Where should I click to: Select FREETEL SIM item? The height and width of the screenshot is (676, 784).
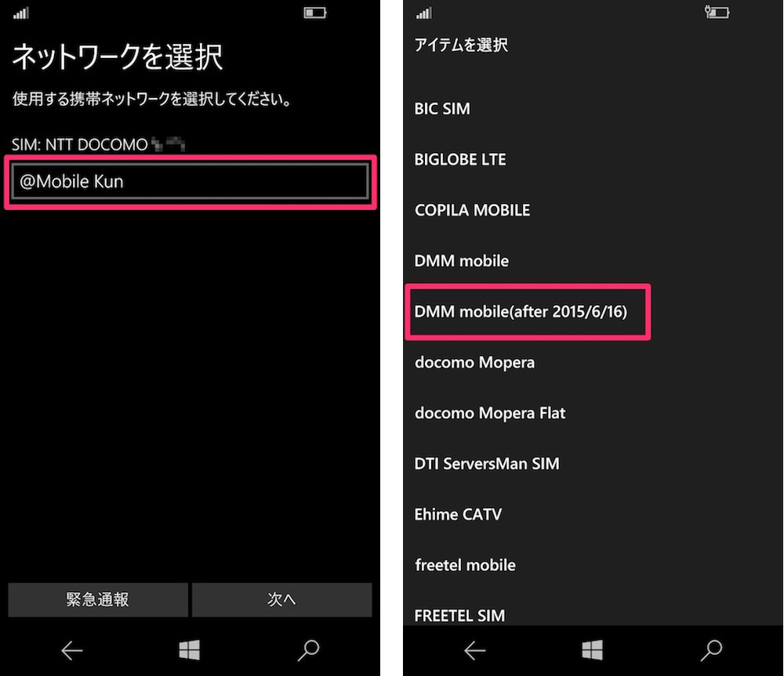459,616
